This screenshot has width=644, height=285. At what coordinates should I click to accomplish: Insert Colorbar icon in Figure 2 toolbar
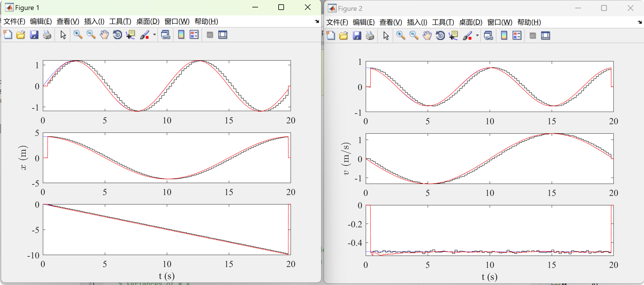tap(504, 36)
